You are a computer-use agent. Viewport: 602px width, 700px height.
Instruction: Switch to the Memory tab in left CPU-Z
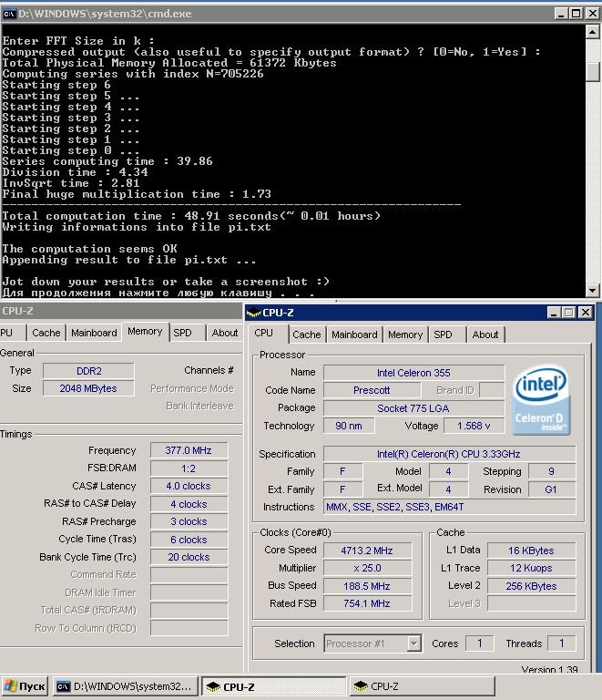point(145,332)
